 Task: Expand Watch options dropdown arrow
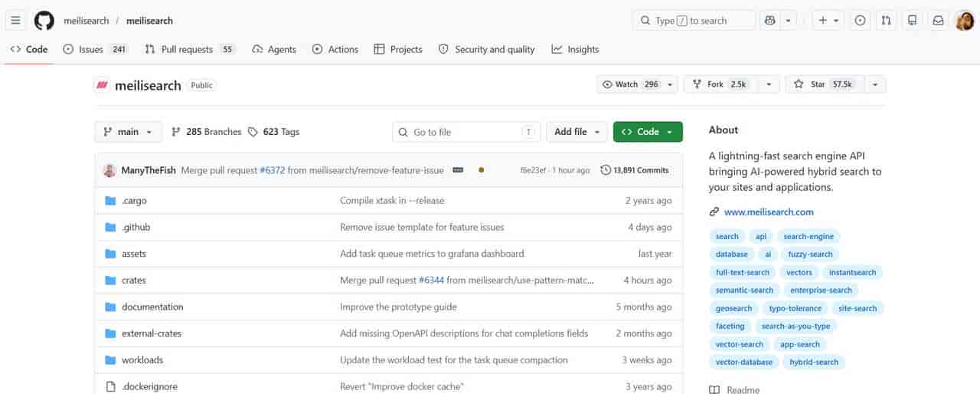(671, 84)
